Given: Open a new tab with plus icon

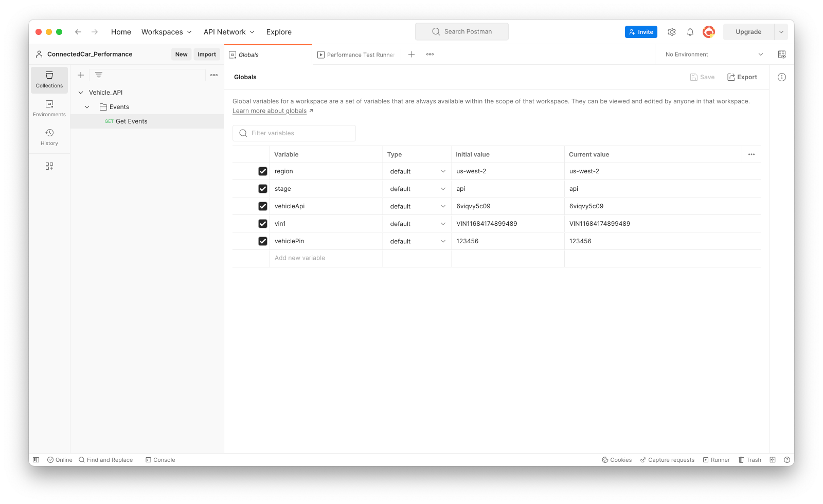Looking at the screenshot, I should tap(411, 55).
